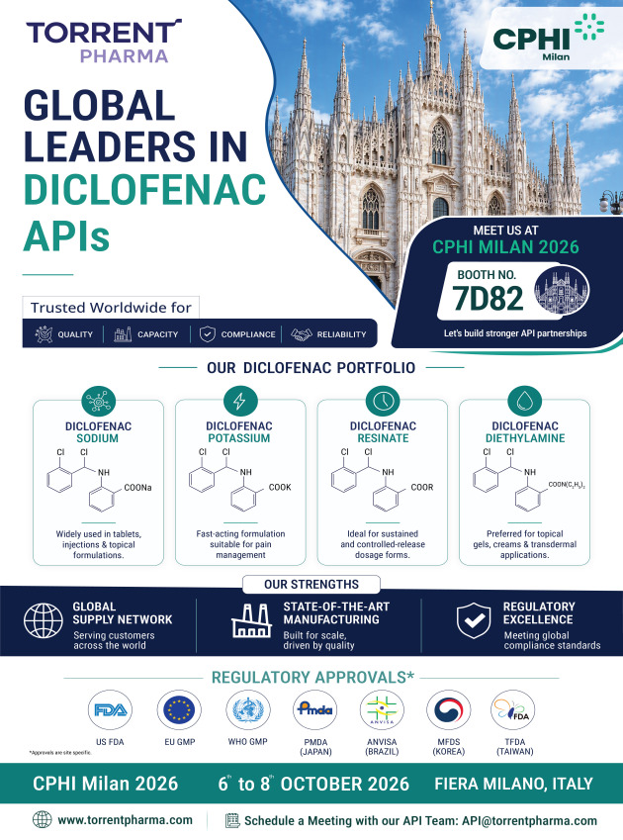Viewport: 623px width, 840px height.
Task: Click the 'DICLOFENAC POTASSIUM' card title
Action: [239, 432]
